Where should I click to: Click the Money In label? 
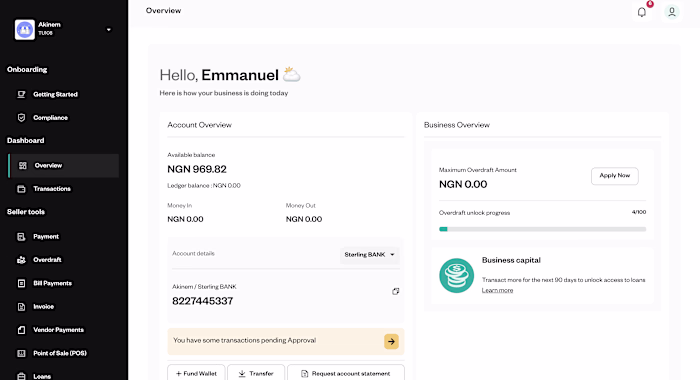coord(179,205)
